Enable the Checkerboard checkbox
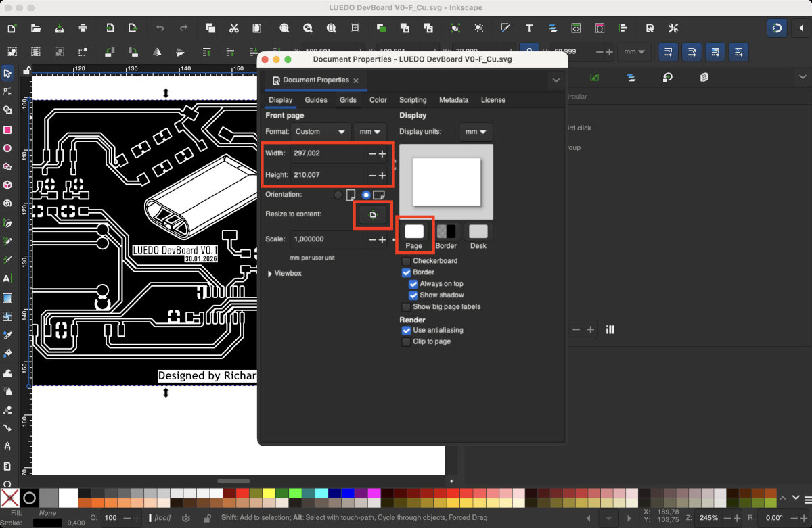The height and width of the screenshot is (528, 812). [x=406, y=261]
